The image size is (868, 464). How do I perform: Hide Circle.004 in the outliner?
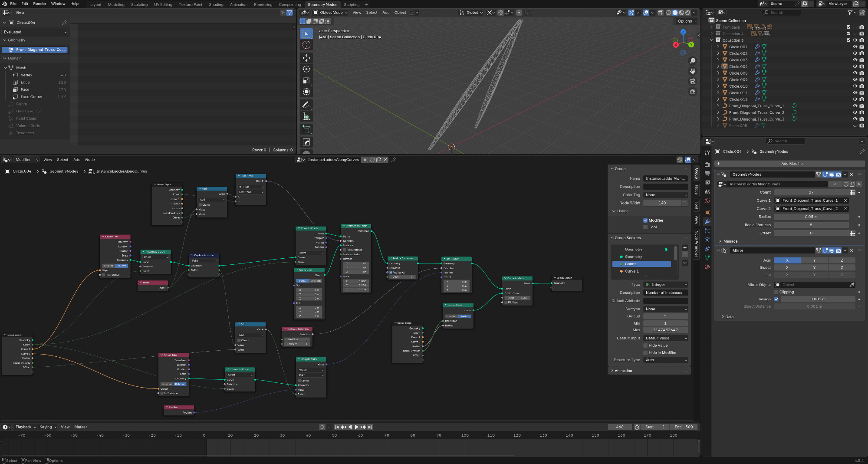point(855,66)
